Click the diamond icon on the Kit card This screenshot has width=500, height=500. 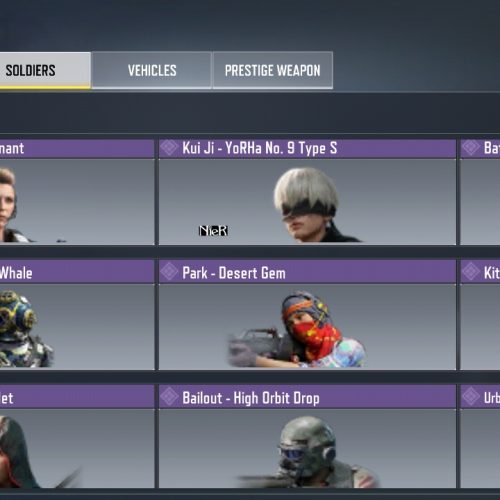(x=471, y=272)
